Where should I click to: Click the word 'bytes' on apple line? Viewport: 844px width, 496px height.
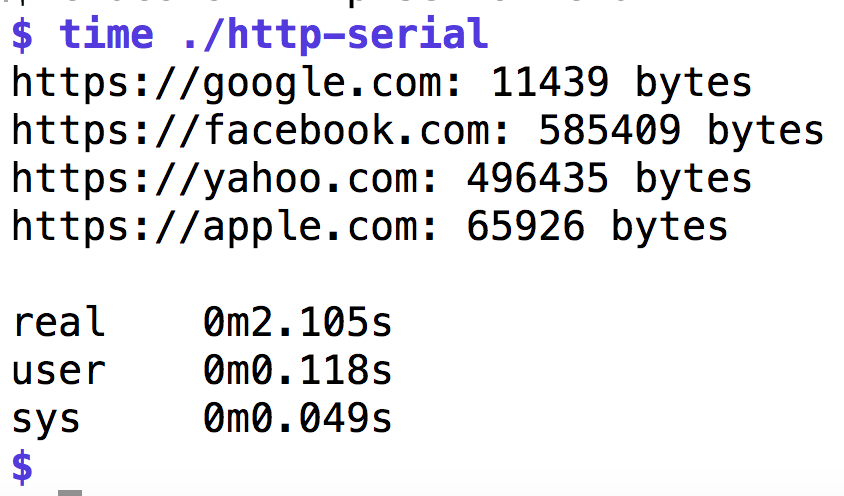coord(670,227)
